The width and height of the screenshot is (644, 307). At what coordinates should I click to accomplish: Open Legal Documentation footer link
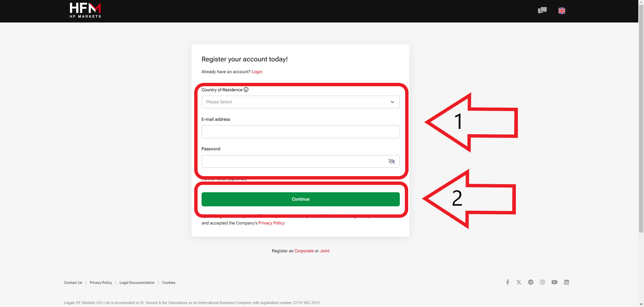pyautogui.click(x=137, y=283)
